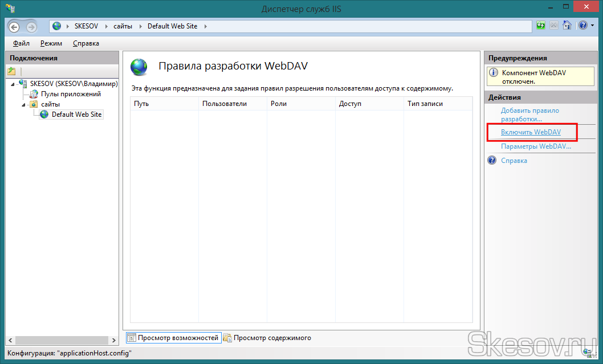This screenshot has width=603, height=364.
Task: Sort by the Пользователи column header
Action: (225, 104)
